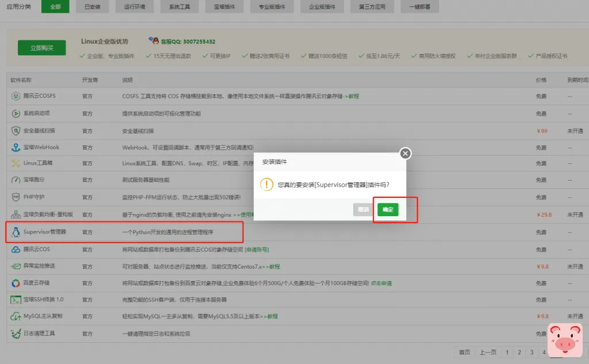Click the QQ customer service penguin icon
This screenshot has width=589, height=364.
click(x=154, y=41)
